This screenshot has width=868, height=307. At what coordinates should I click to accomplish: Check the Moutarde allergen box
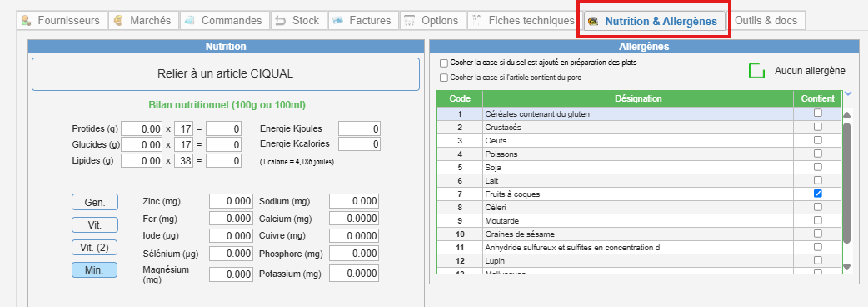click(818, 220)
